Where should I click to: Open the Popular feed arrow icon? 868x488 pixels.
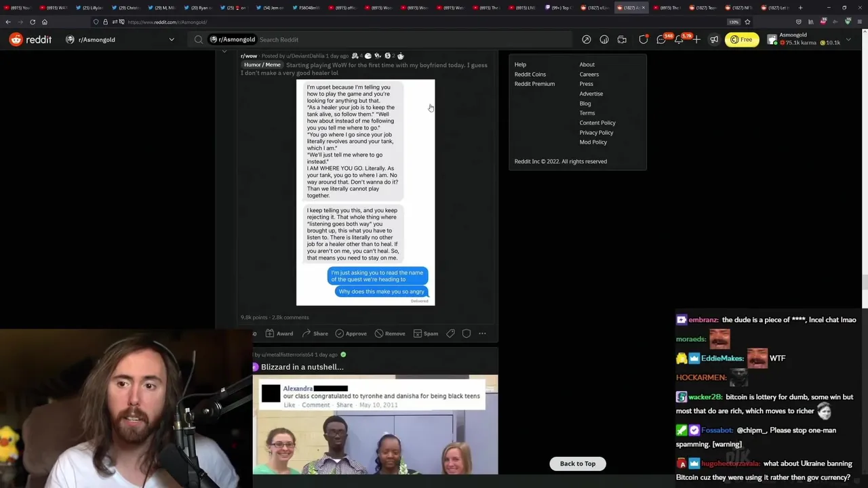point(587,39)
